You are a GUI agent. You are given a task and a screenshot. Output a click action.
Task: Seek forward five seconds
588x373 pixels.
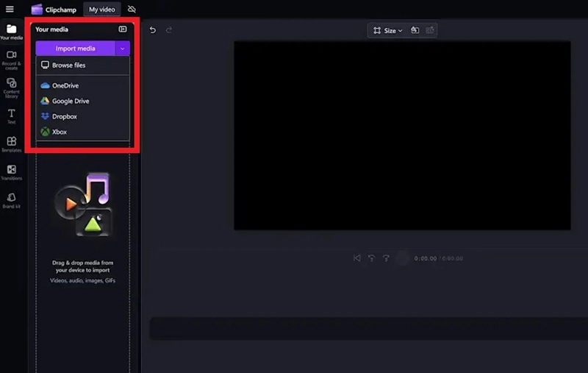click(x=386, y=258)
